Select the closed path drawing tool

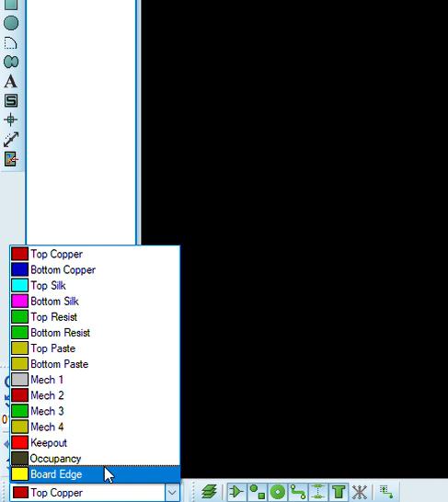pyautogui.click(x=11, y=62)
